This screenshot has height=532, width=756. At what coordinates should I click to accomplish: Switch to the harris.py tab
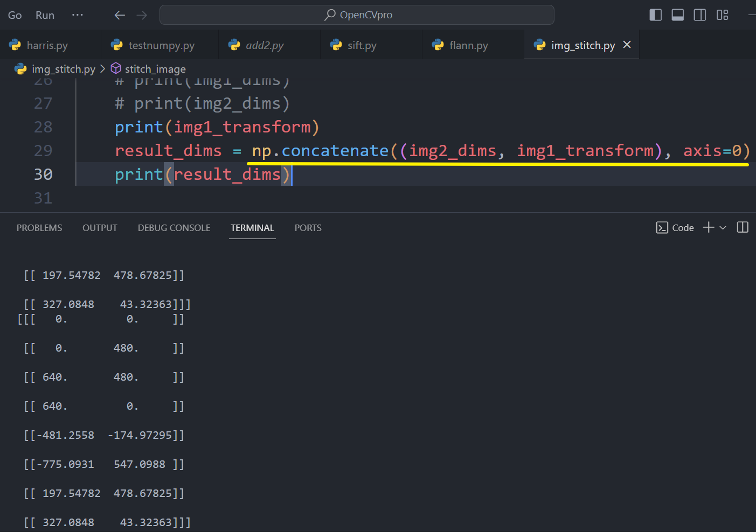[51, 45]
